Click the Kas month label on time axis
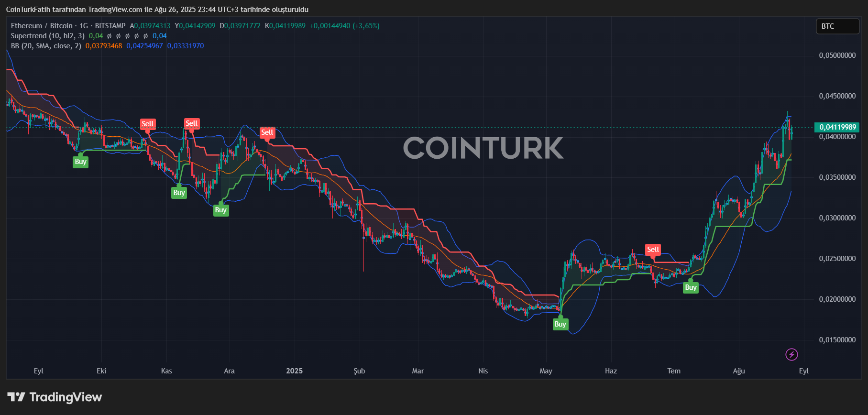 tap(166, 371)
